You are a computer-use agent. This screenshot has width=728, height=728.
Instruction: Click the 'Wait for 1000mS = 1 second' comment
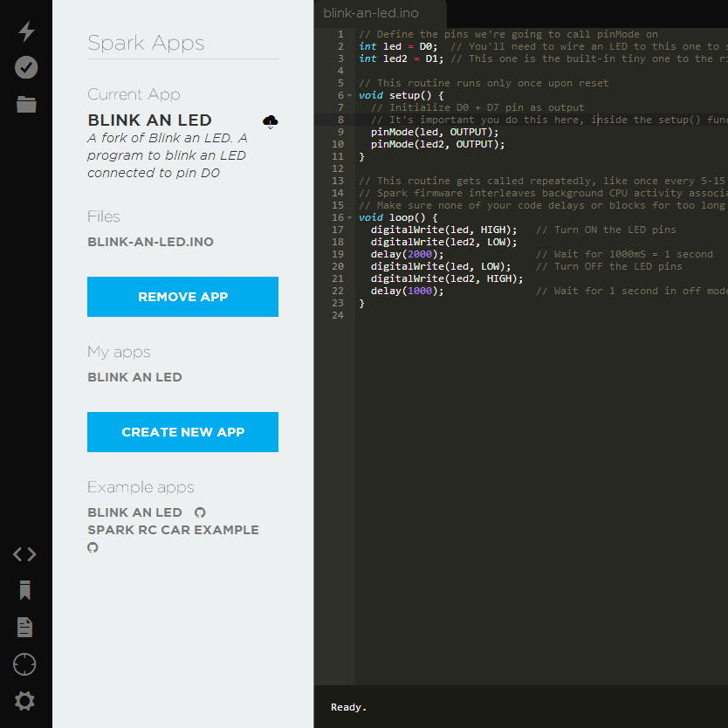(624, 254)
